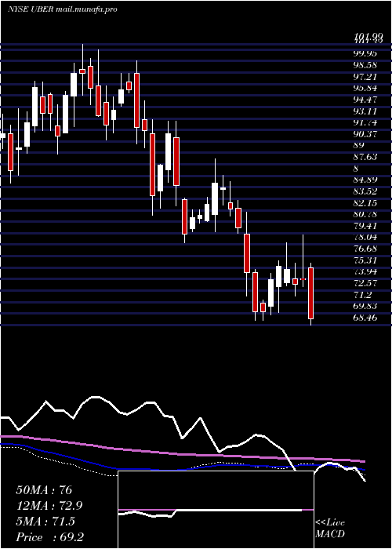392x549 pixels.
Task: Click the 71.2 price axis label
Action: pos(362,295)
